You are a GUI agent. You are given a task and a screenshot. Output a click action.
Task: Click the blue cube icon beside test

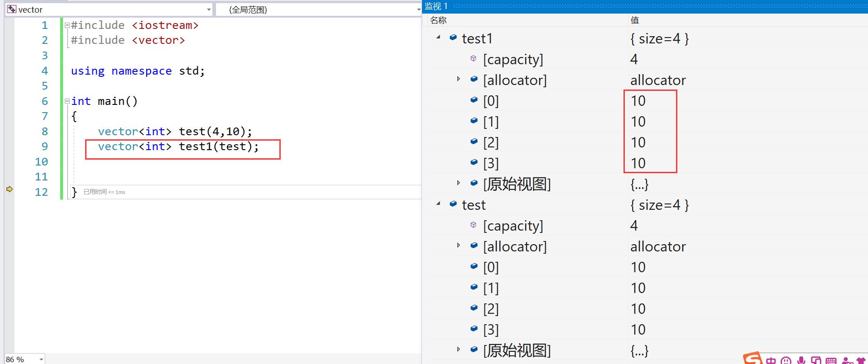click(453, 204)
